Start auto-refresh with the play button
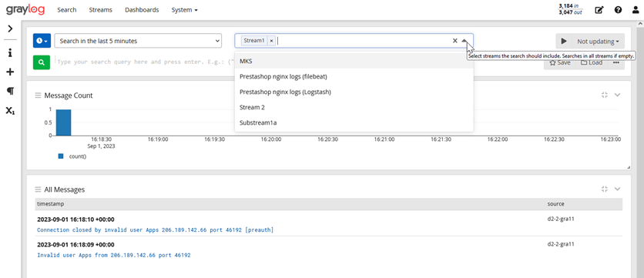Image resolution: width=644 pixels, height=278 pixels. click(x=564, y=41)
